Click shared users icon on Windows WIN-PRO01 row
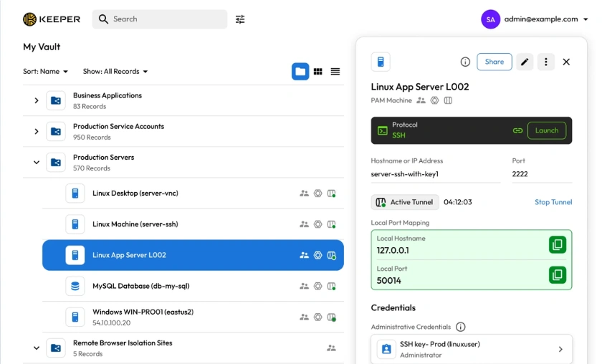Image resolution: width=602 pixels, height=364 pixels. click(304, 317)
